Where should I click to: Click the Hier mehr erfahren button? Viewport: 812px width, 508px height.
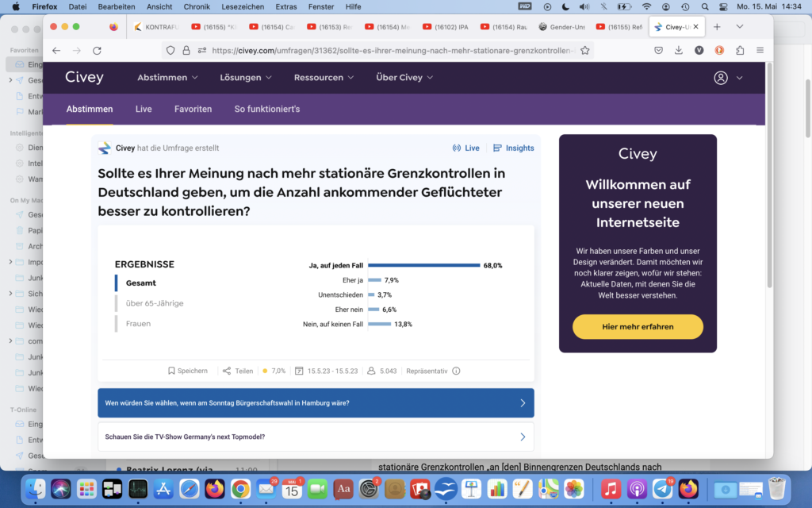638,326
